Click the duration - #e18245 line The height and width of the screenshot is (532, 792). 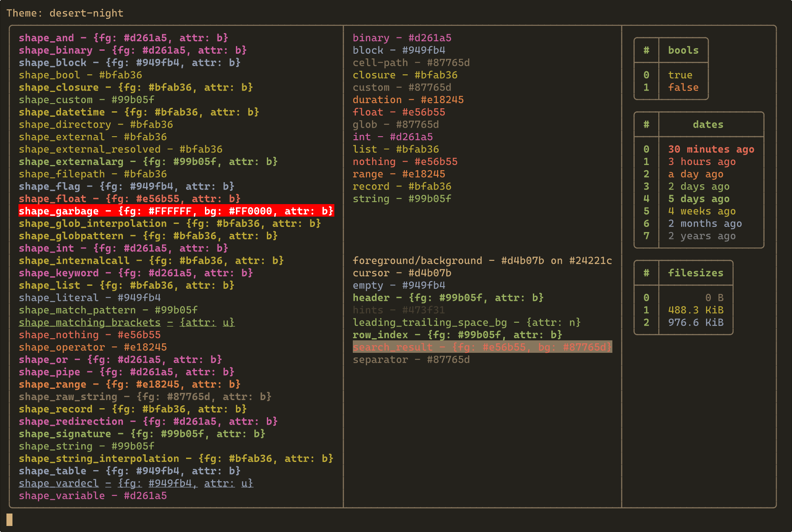pos(408,100)
